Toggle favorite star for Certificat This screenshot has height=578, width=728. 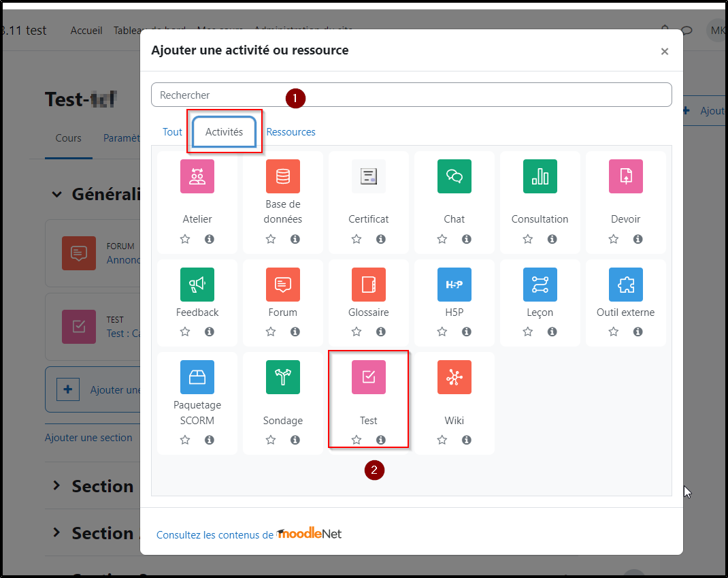[x=357, y=239]
